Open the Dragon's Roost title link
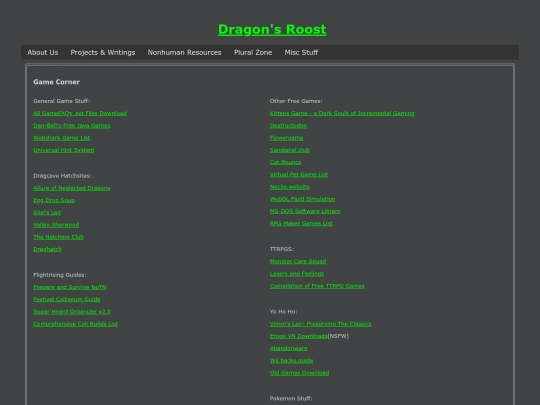540x405 pixels. 272,30
